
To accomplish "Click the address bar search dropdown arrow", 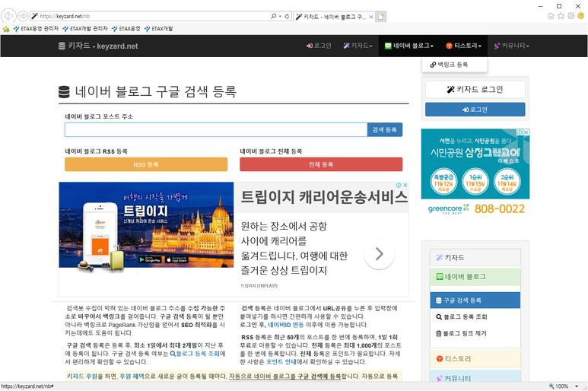I will pos(280,16).
